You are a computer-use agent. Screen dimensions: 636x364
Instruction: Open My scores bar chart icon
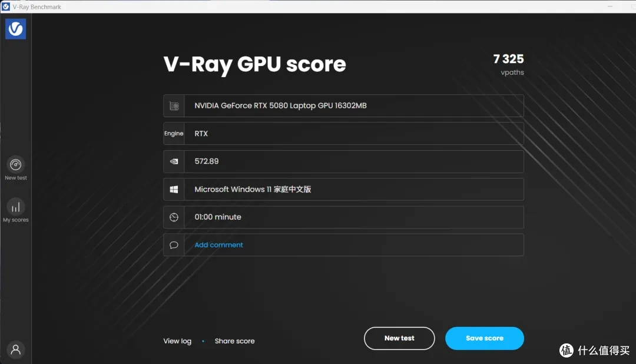[16, 207]
